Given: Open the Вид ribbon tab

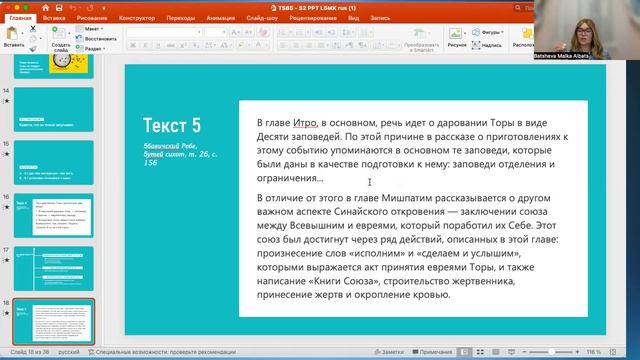Looking at the screenshot, I should point(353,18).
